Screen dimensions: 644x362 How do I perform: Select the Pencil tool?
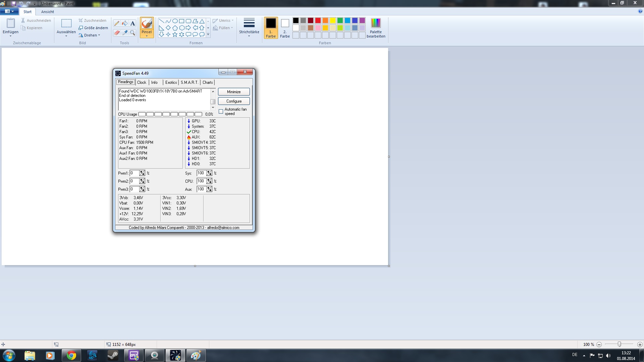point(117,23)
